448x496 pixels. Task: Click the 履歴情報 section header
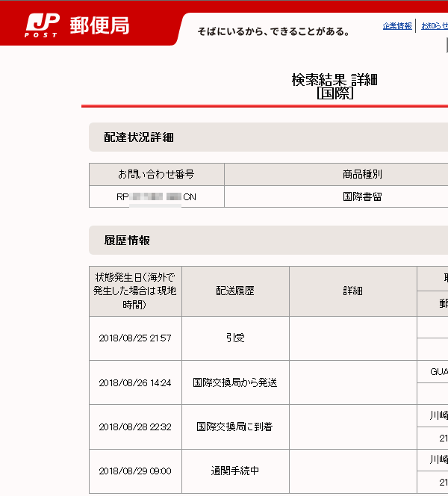[x=268, y=240]
